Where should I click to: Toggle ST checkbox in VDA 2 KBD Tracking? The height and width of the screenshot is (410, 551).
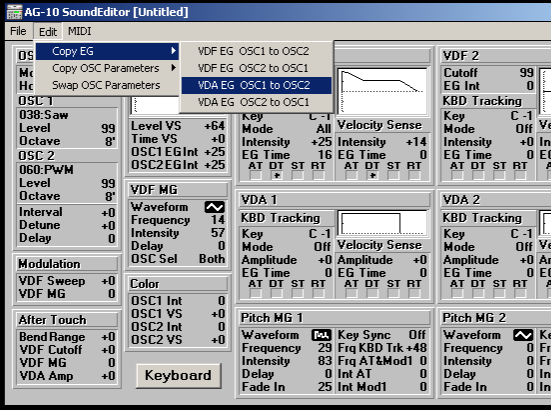click(x=499, y=293)
